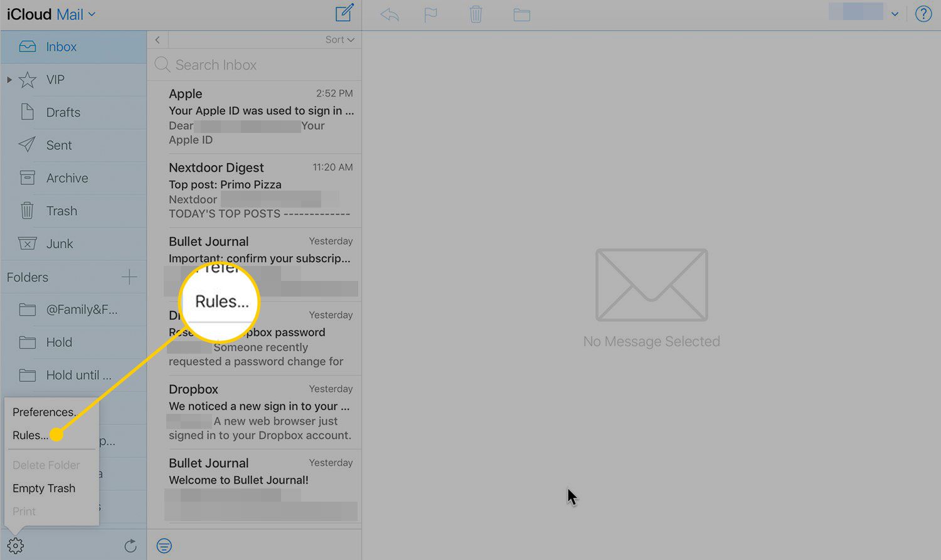The width and height of the screenshot is (941, 560).
Task: Open the Hold folder
Action: 74,342
